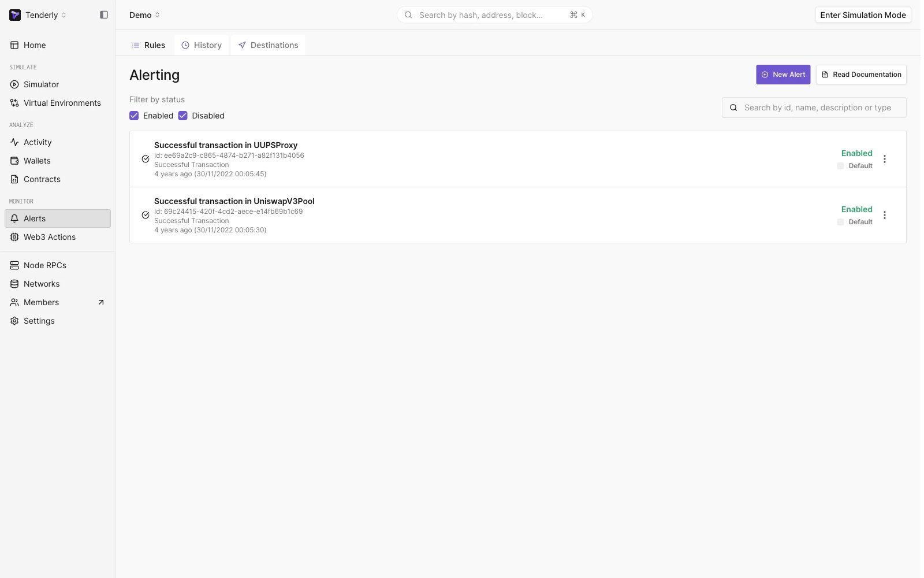Screen dimensions: 924x578
Task: Uncheck the Enabled status filter
Action: [x=134, y=116]
